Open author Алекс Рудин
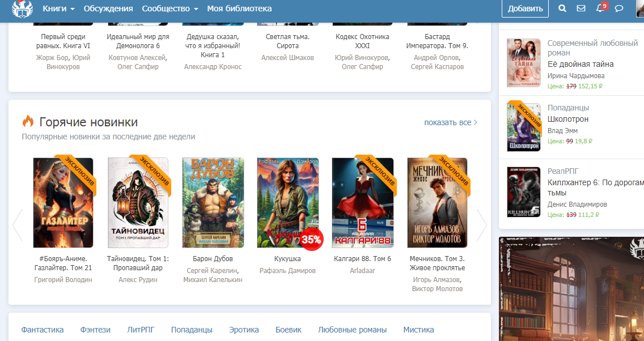Image resolution: width=644 pixels, height=341 pixels. 138,280
